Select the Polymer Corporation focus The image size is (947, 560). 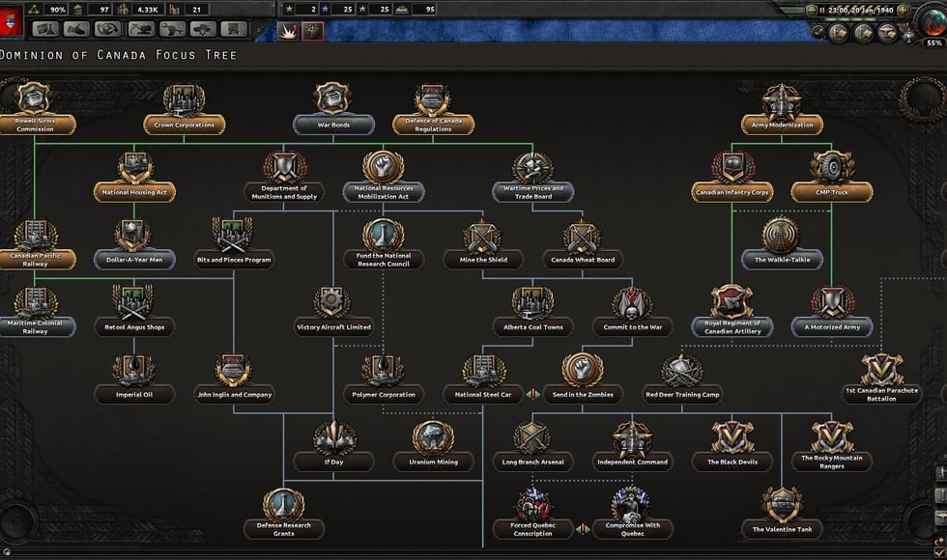point(384,395)
